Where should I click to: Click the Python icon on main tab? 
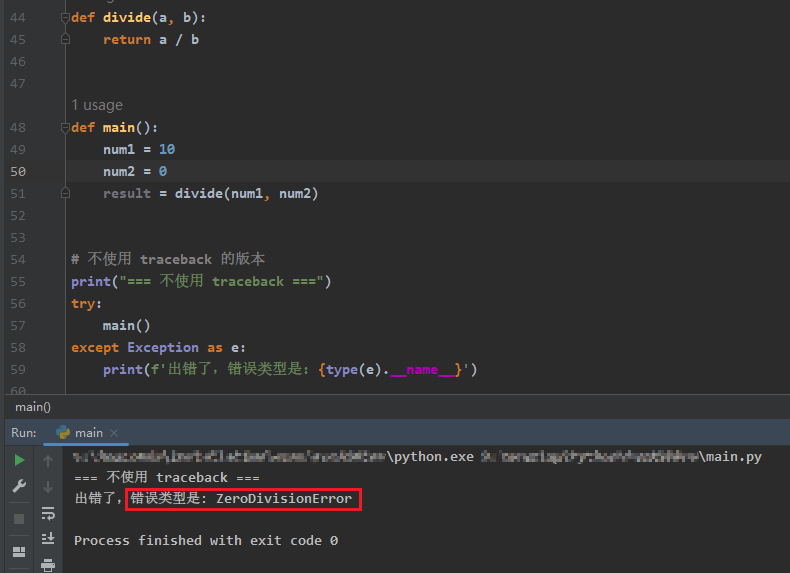63,432
